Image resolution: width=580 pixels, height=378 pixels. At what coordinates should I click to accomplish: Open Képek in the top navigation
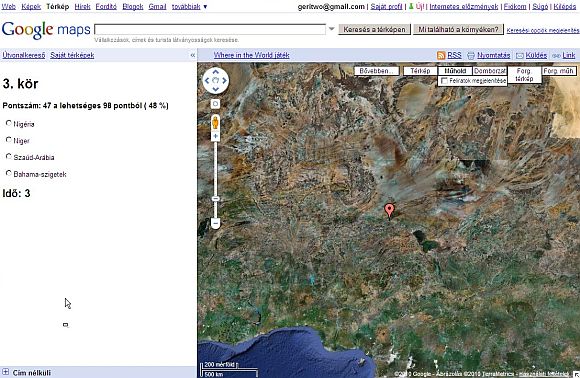31,6
